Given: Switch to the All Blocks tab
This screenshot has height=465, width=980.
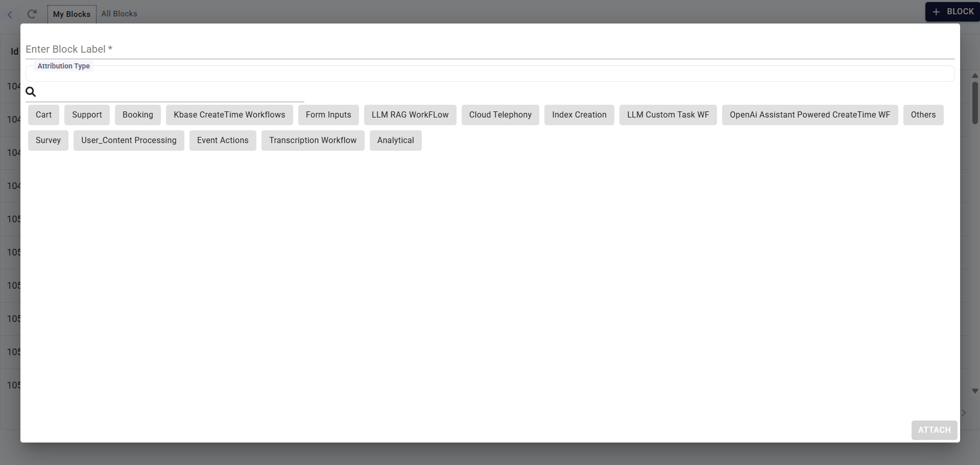Looking at the screenshot, I should [119, 14].
